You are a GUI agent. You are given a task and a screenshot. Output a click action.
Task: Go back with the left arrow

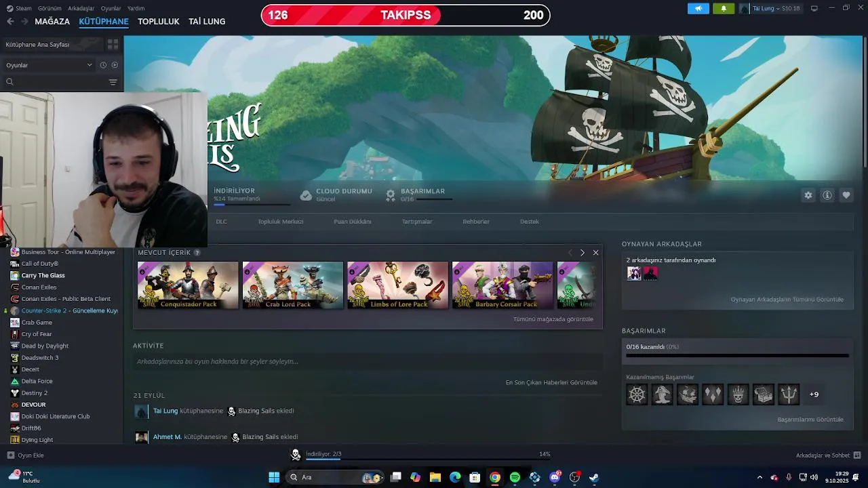10,22
